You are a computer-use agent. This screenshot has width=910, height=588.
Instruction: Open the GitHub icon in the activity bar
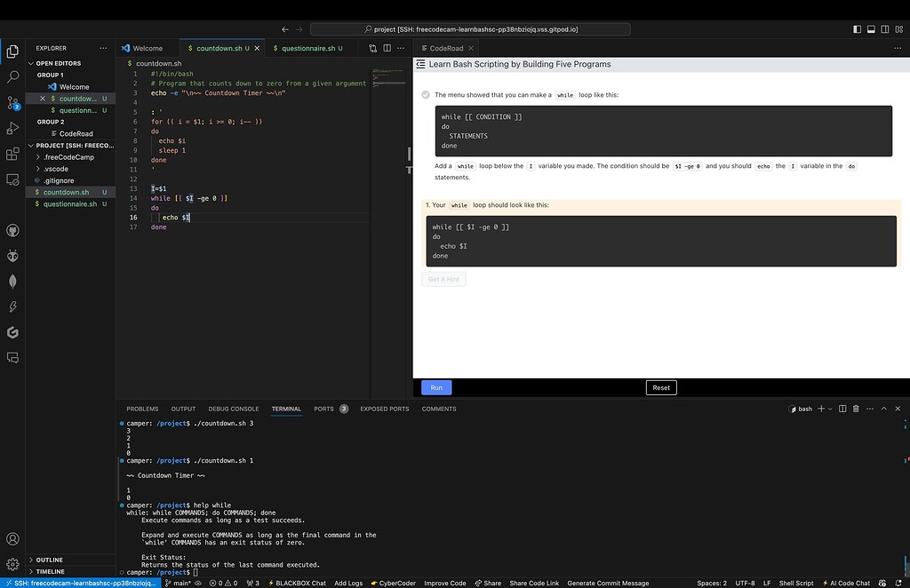(x=12, y=229)
